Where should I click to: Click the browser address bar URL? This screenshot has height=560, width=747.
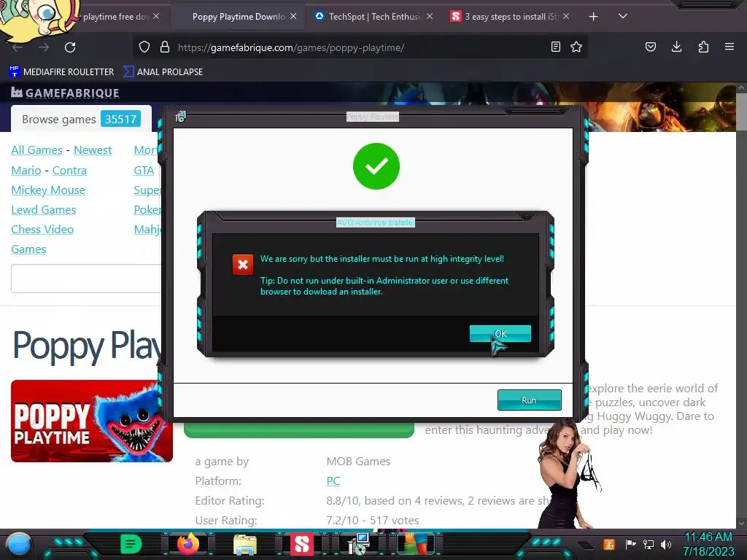coord(291,47)
